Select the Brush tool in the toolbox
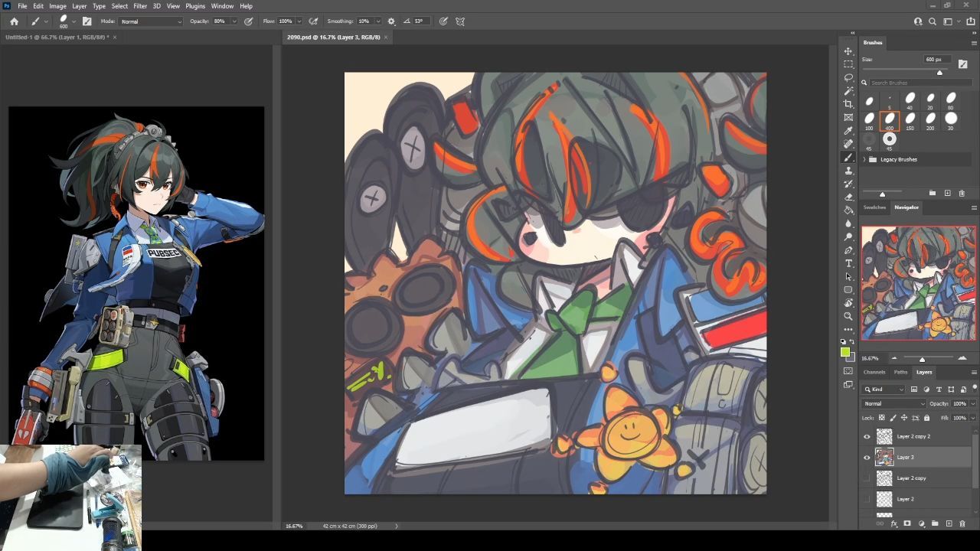Screen dimensions: 980x551 click(x=848, y=157)
